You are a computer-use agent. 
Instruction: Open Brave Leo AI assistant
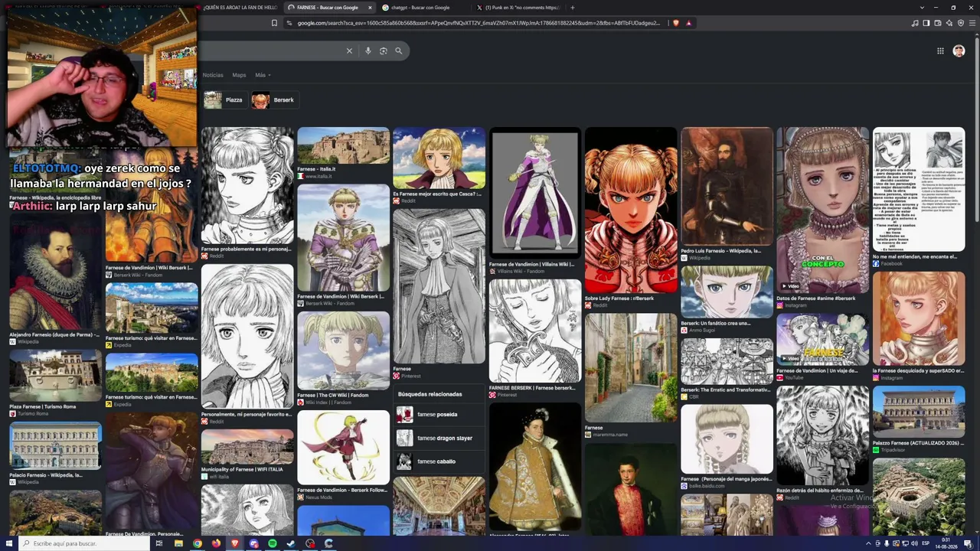[x=949, y=23]
